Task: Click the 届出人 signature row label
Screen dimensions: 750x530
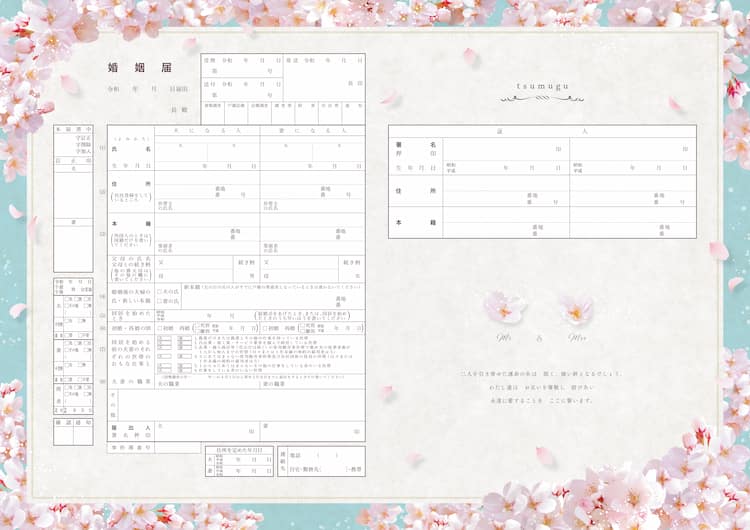Action: [131, 428]
